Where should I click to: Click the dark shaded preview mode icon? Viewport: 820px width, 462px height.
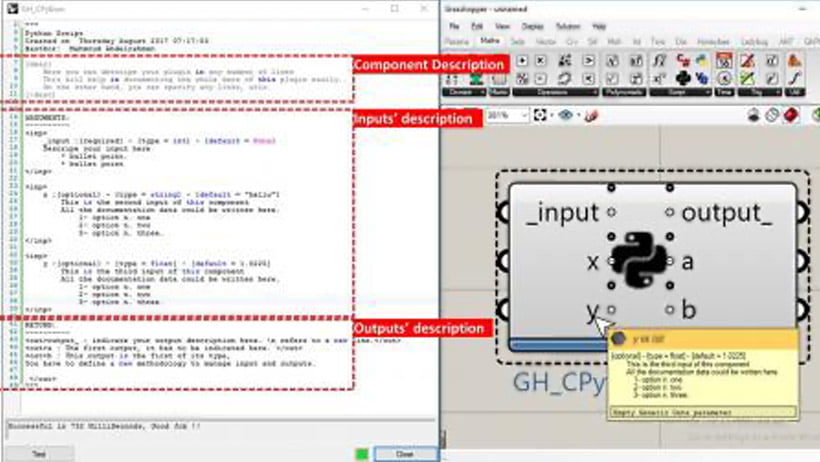[753, 115]
